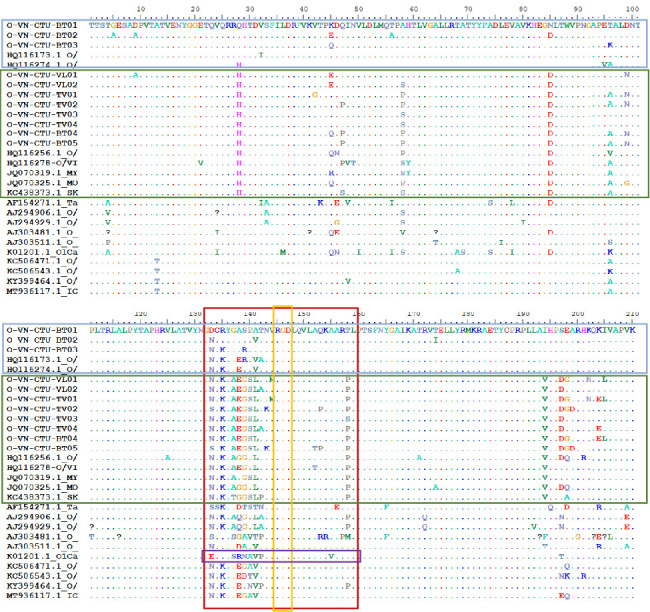Click residues NK in the KC506543.1_O/ row
Image resolution: width=650 pixels, height=612 pixels.
click(564, 576)
